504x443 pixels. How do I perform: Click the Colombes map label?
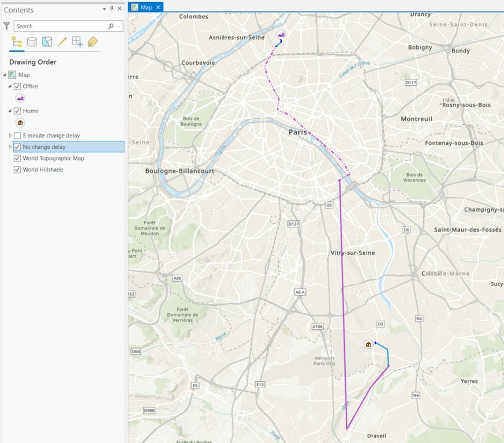pos(193,16)
